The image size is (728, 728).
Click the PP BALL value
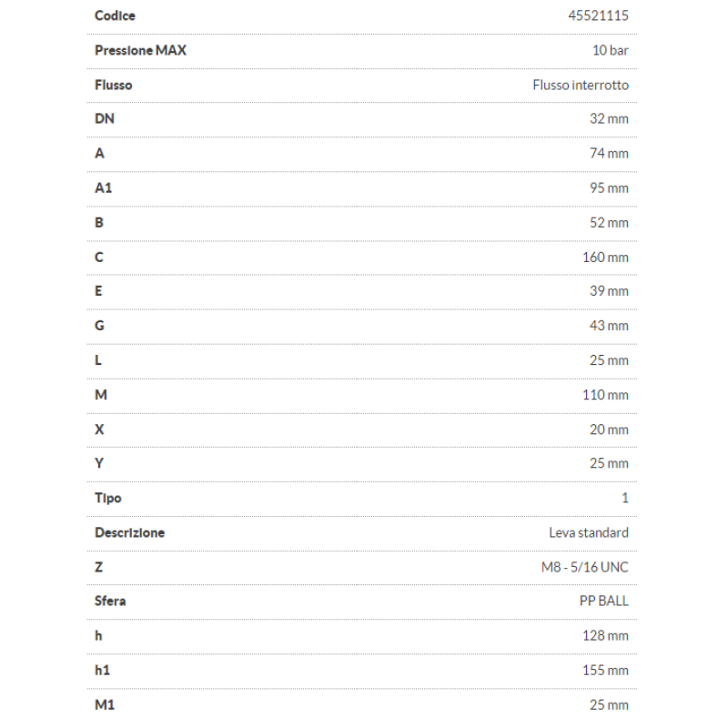pos(603,601)
